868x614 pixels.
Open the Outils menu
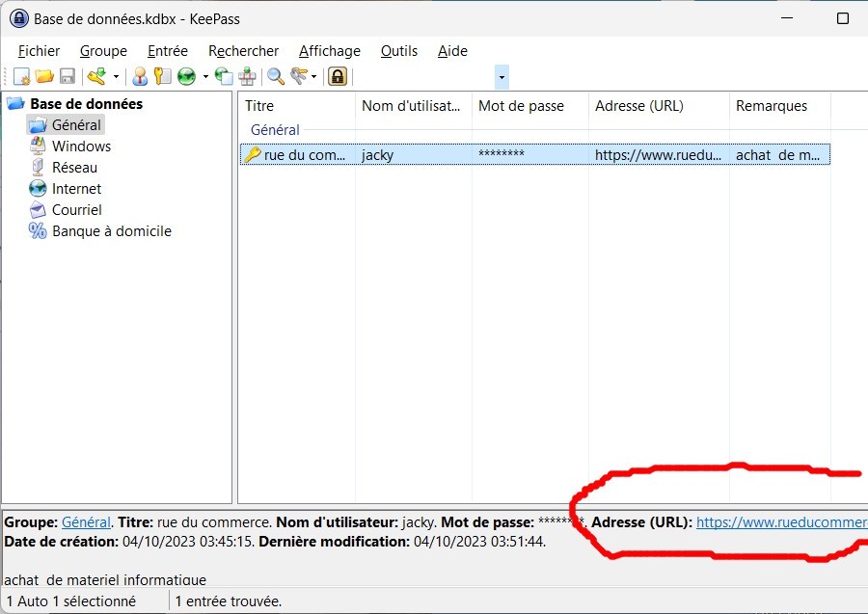tap(399, 51)
